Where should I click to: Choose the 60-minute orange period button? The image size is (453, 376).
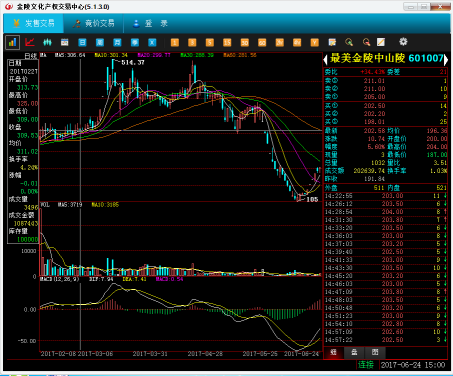point(262,42)
